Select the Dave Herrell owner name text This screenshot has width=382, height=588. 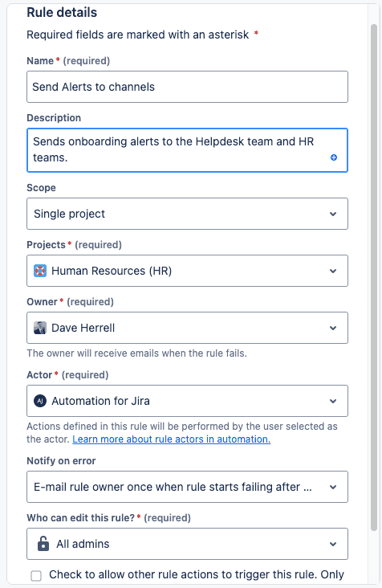coord(83,328)
